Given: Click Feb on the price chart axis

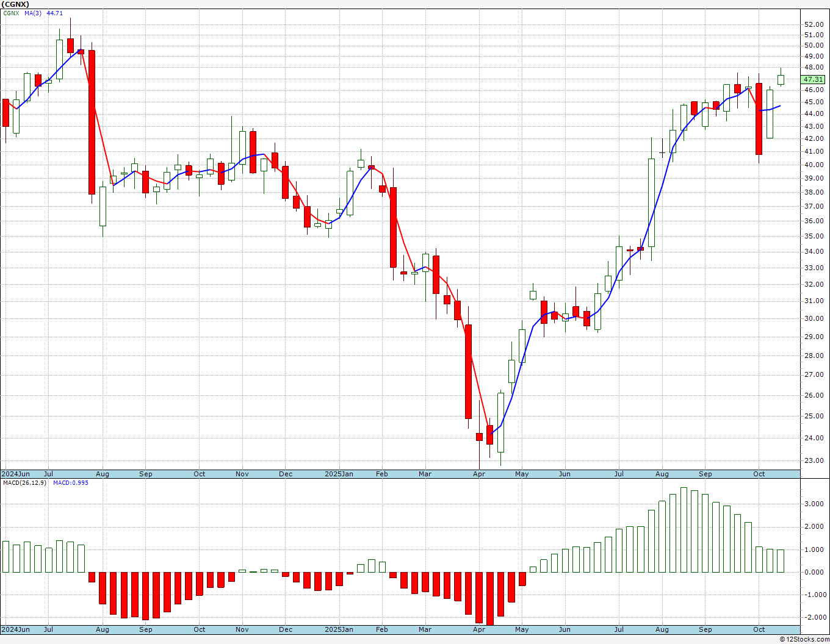Looking at the screenshot, I should [x=382, y=474].
